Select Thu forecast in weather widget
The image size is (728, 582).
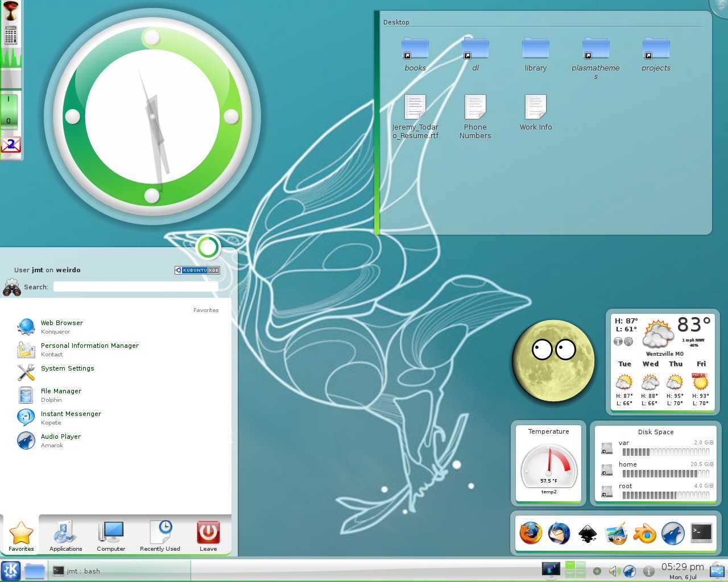[x=675, y=384]
